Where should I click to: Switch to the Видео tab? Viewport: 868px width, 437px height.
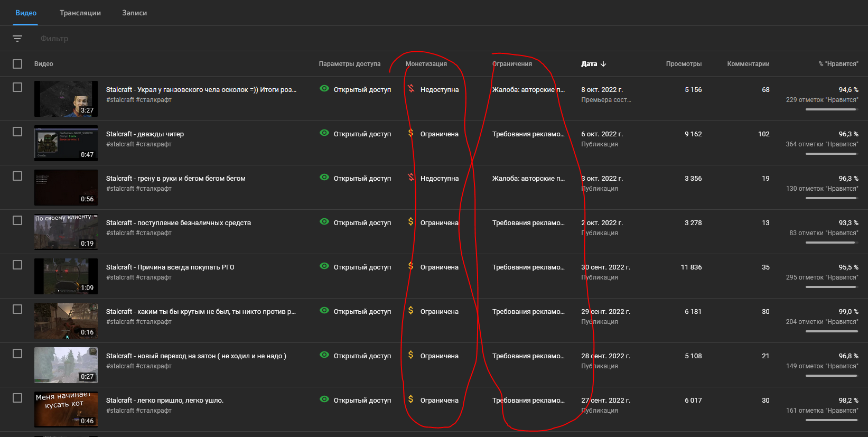tap(26, 13)
